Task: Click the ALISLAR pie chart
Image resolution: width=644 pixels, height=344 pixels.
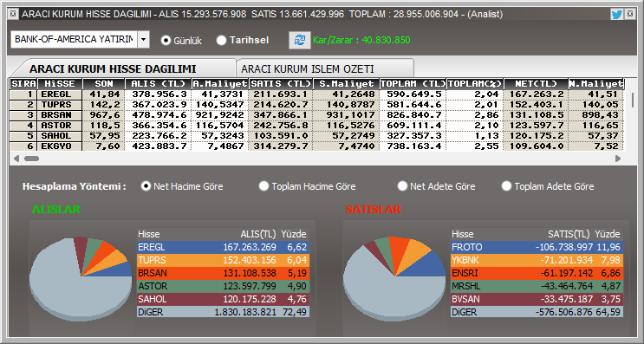Action: [x=81, y=278]
